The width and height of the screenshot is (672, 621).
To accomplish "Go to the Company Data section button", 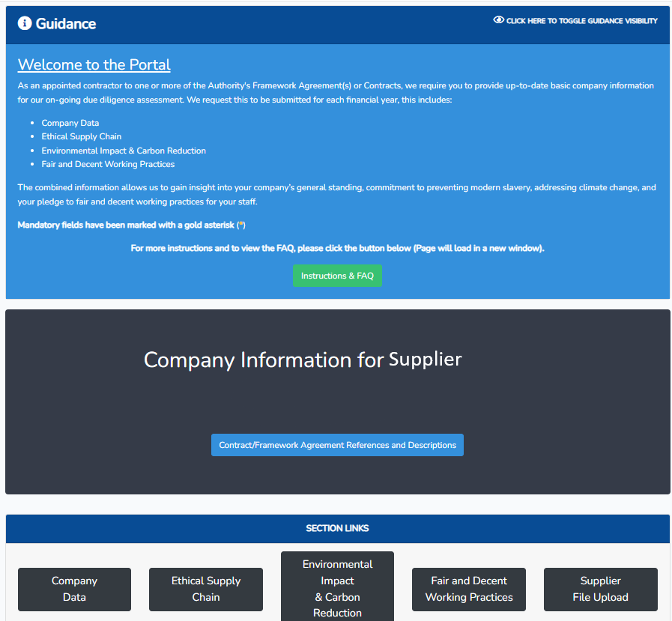I will click(74, 589).
